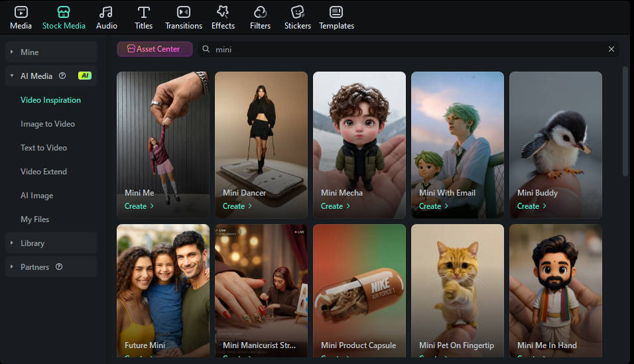
Task: Open AI Image
Action: [x=36, y=196]
